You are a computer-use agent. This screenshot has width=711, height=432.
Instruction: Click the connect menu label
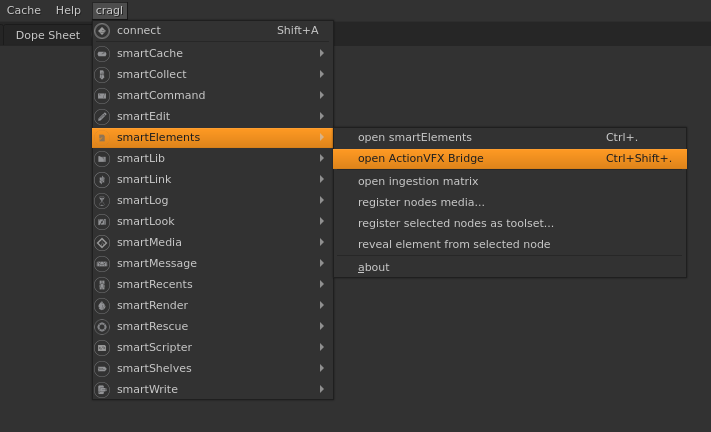pos(139,30)
